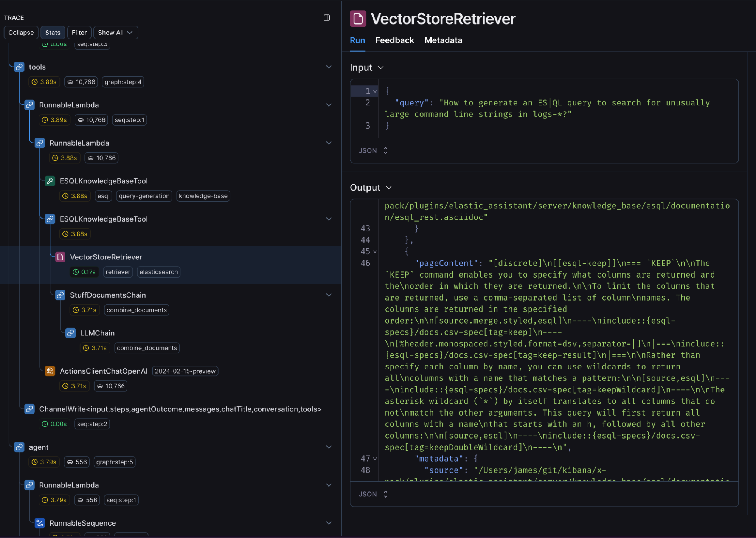The image size is (756, 538).
Task: Toggle the Filter button in trace toolbar
Action: click(79, 33)
